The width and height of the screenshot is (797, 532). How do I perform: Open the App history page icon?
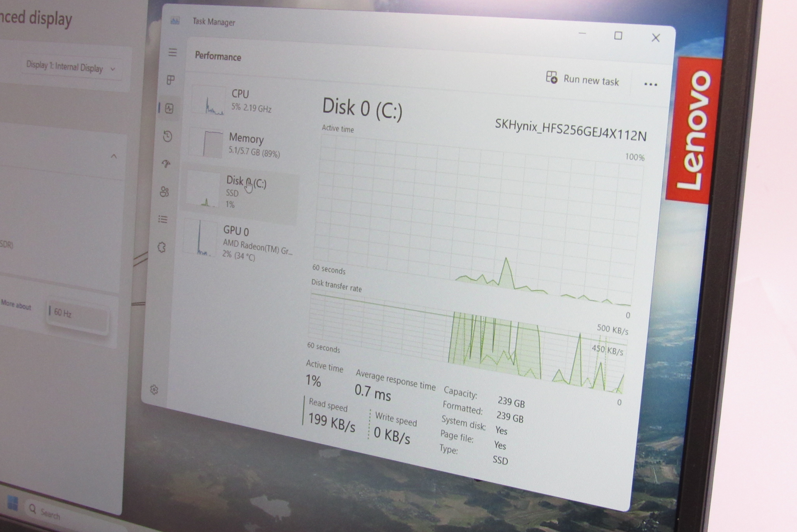pyautogui.click(x=168, y=136)
